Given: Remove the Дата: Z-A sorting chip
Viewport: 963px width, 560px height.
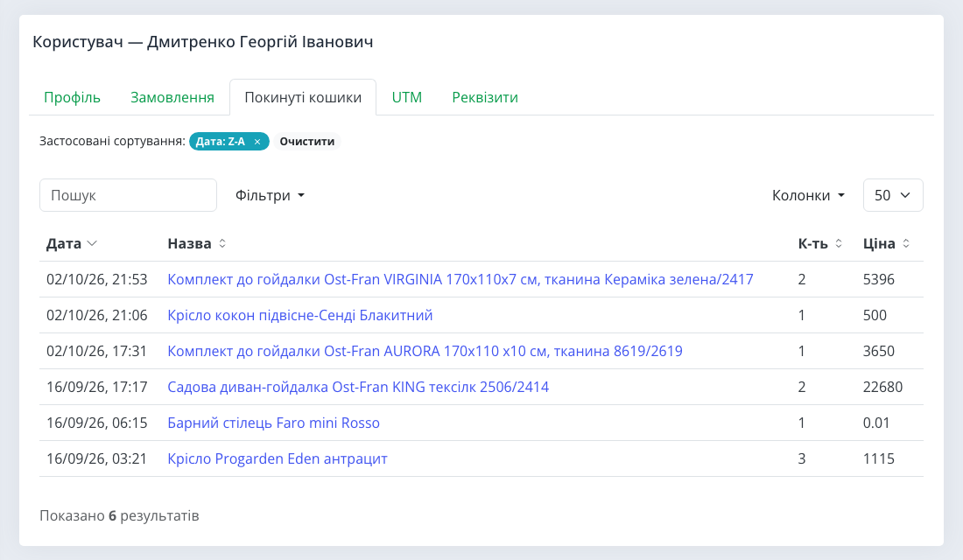Looking at the screenshot, I should click(x=257, y=142).
